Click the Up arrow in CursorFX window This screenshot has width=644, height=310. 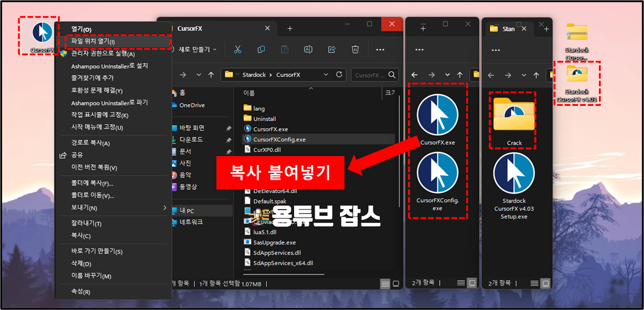pos(211,75)
